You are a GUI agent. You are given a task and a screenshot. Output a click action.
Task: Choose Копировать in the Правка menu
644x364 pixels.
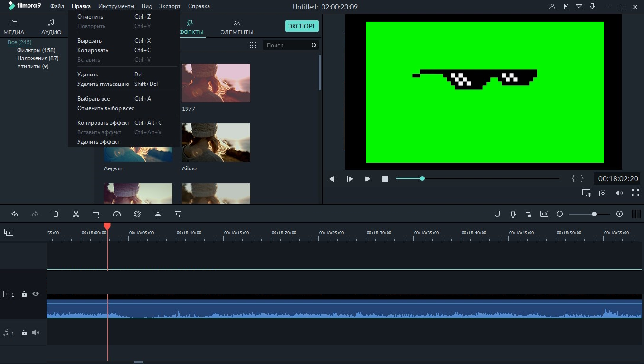[x=93, y=50]
